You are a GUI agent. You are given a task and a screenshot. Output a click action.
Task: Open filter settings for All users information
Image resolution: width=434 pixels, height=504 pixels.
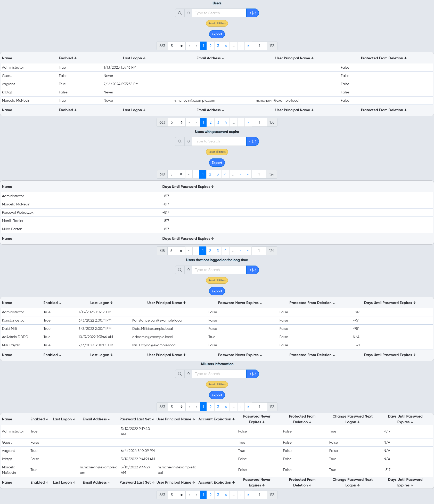pos(252,374)
